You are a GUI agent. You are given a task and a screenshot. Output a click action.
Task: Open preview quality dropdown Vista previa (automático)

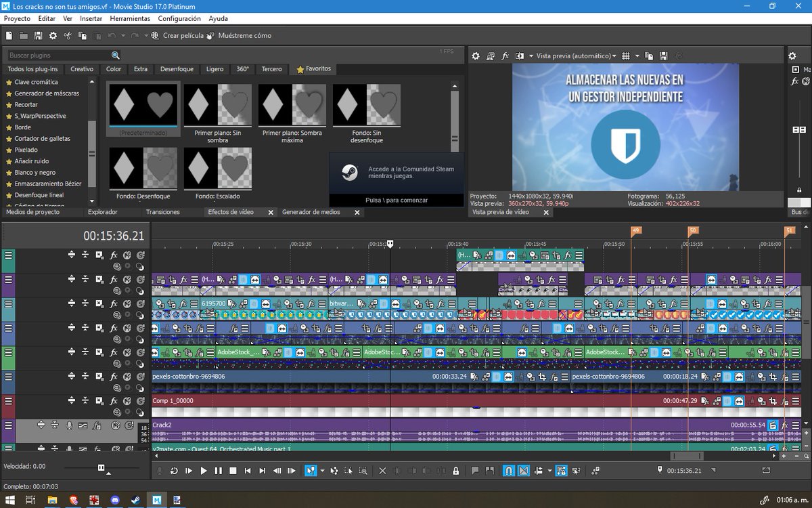(x=576, y=56)
